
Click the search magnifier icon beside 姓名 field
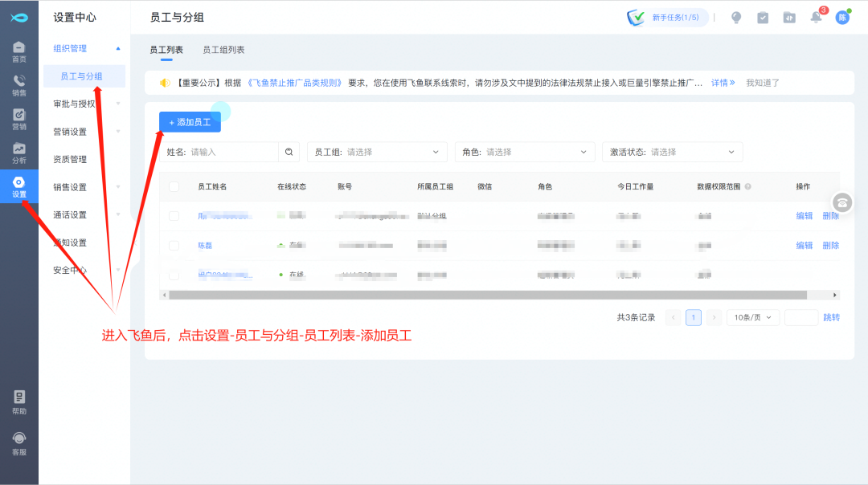click(289, 152)
